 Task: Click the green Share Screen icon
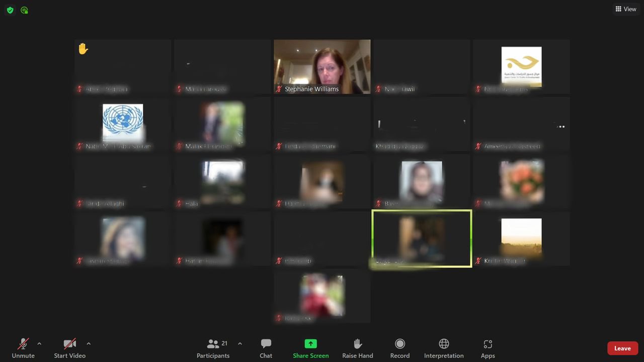(310, 344)
